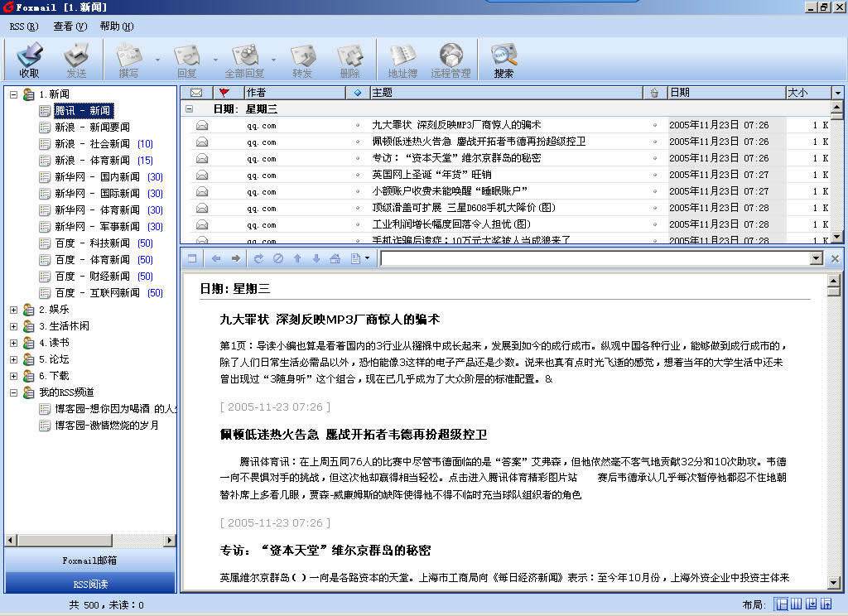Open the 地址簿 address book icon

pyautogui.click(x=402, y=59)
